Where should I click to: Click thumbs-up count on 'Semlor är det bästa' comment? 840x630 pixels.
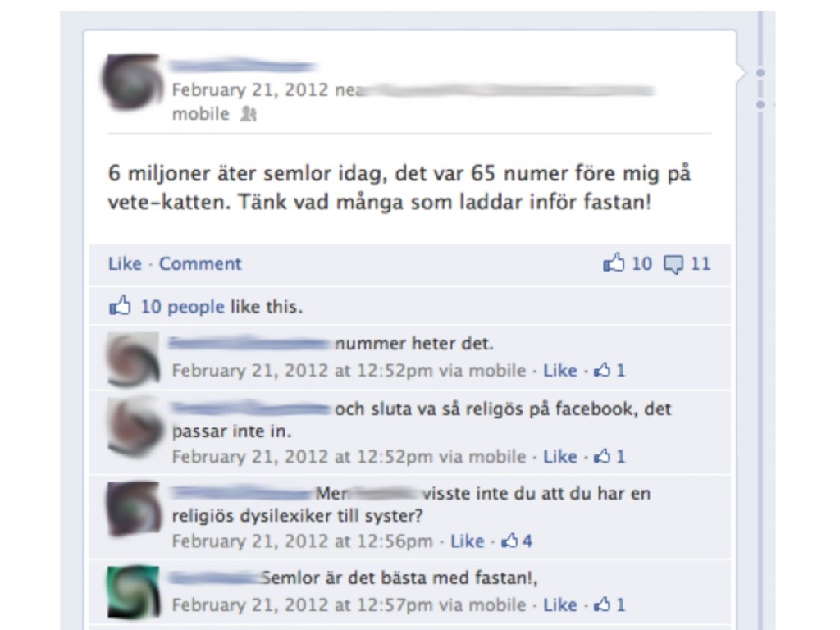pos(609,605)
